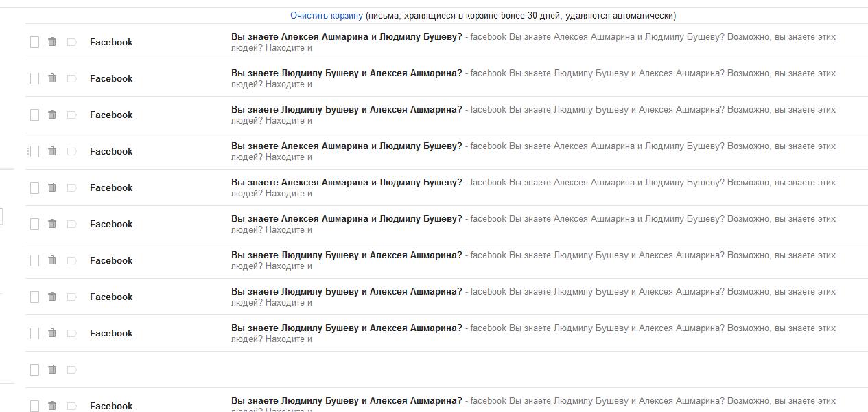Grab the dotted drag handle beside the checkbox
The width and height of the screenshot is (868, 412).
27,151
